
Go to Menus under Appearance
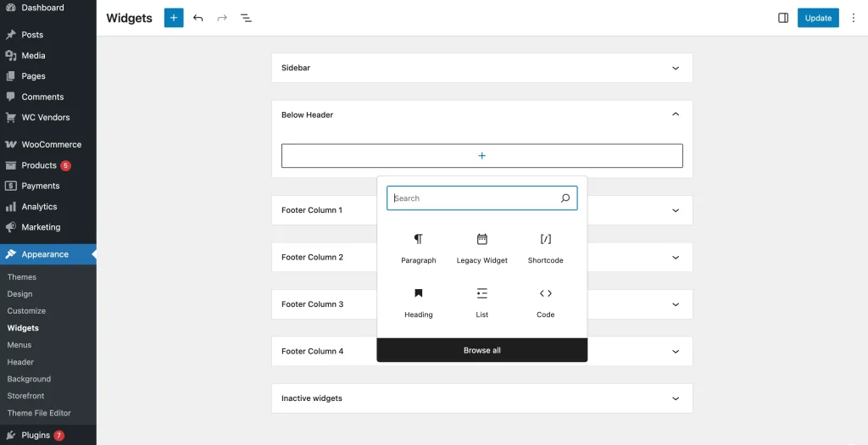pyautogui.click(x=19, y=345)
